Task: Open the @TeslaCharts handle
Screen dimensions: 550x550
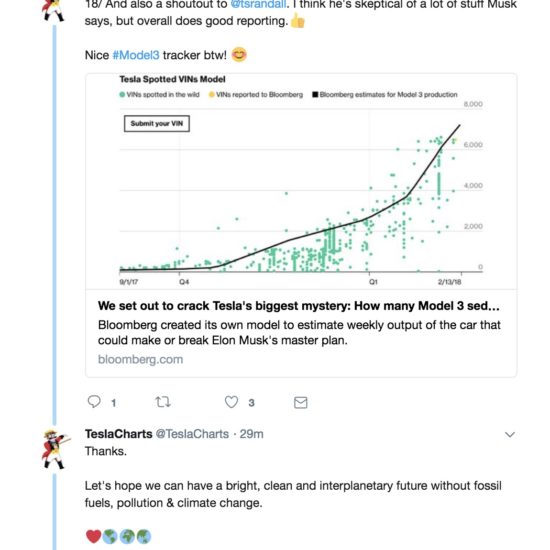Action: tap(192, 434)
